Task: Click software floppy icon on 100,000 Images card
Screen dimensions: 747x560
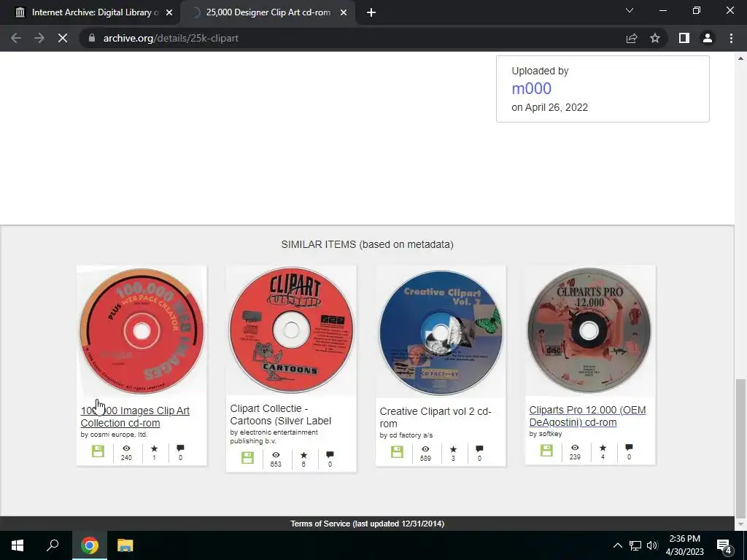Action: click(98, 451)
